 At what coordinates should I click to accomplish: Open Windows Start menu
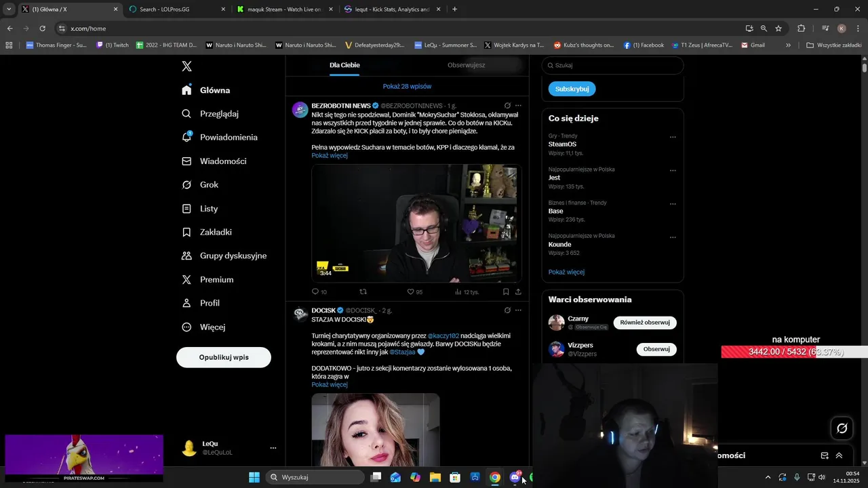click(x=254, y=477)
